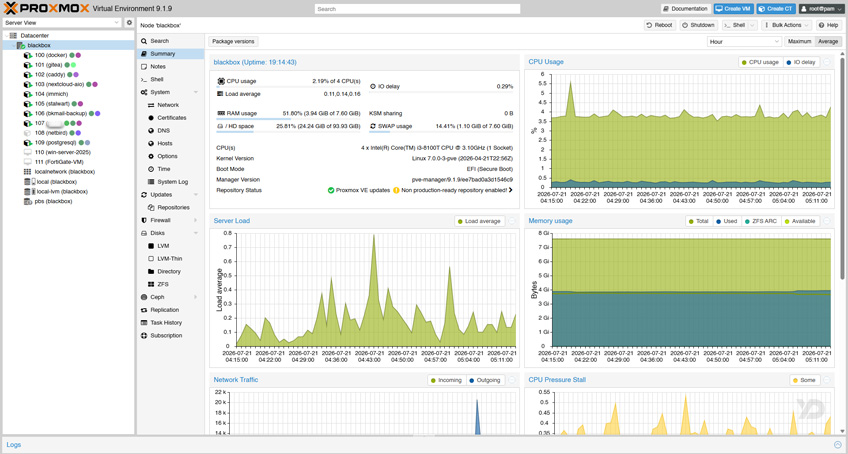Click the Reboot button
The height and width of the screenshot is (454, 848).
(x=659, y=25)
